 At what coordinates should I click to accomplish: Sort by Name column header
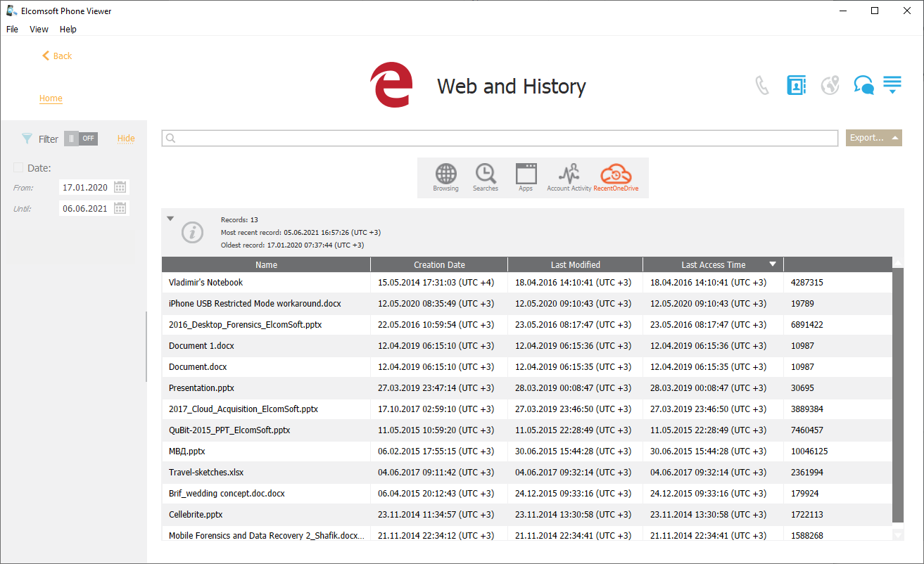(266, 264)
